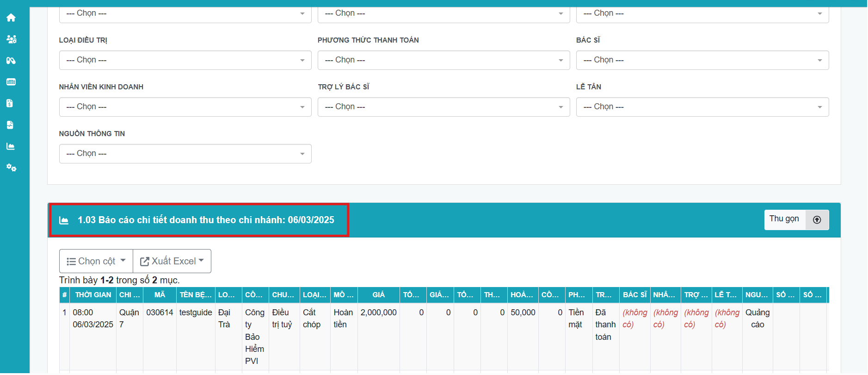Open the settings gears sidebar icon

[x=11, y=168]
